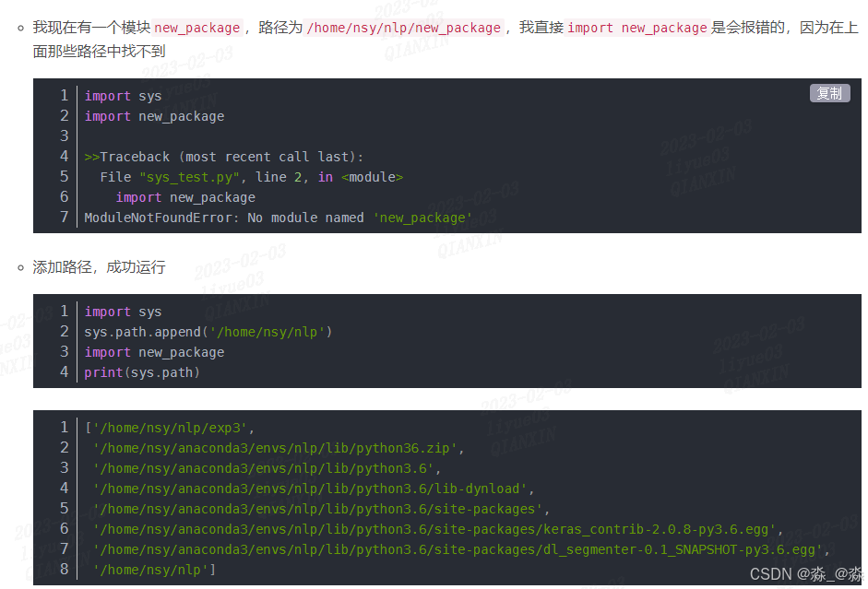Click the CSDN author watermark label
Image resolution: width=868 pixels, height=589 pixels.
coord(806,574)
